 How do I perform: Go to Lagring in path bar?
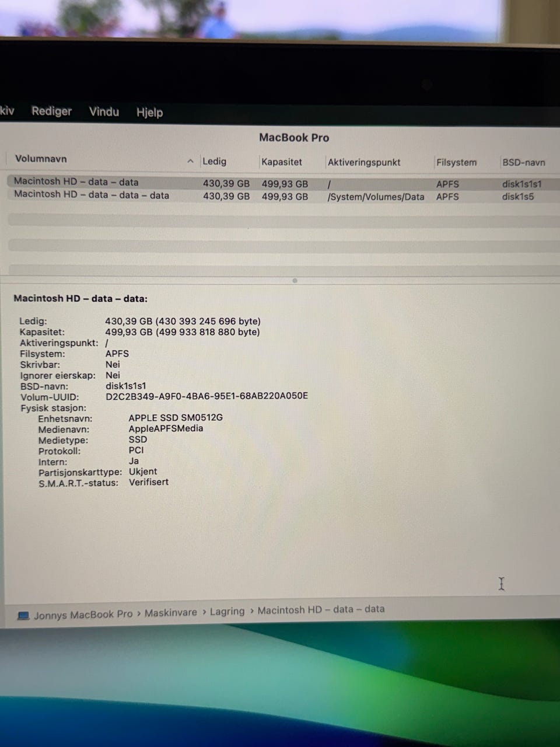227,612
